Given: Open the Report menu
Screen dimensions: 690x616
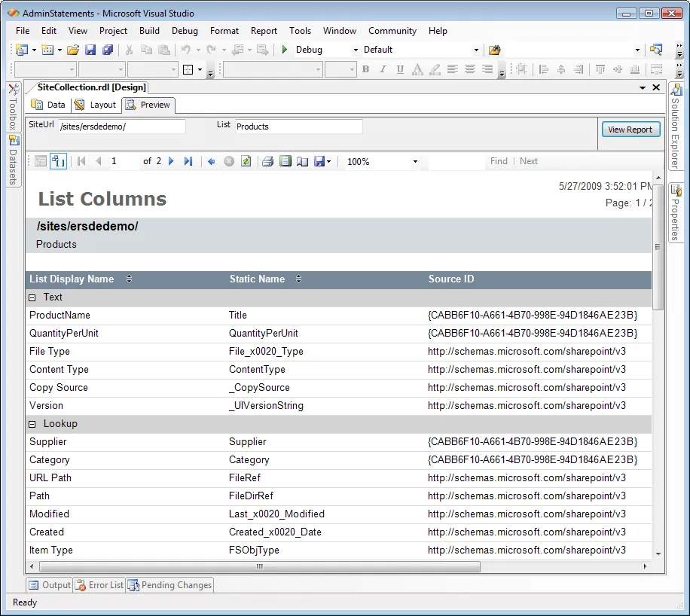Looking at the screenshot, I should [x=264, y=31].
